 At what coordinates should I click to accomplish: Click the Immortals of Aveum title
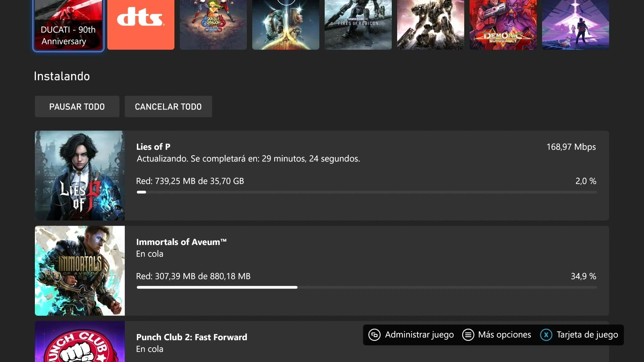[181, 242]
